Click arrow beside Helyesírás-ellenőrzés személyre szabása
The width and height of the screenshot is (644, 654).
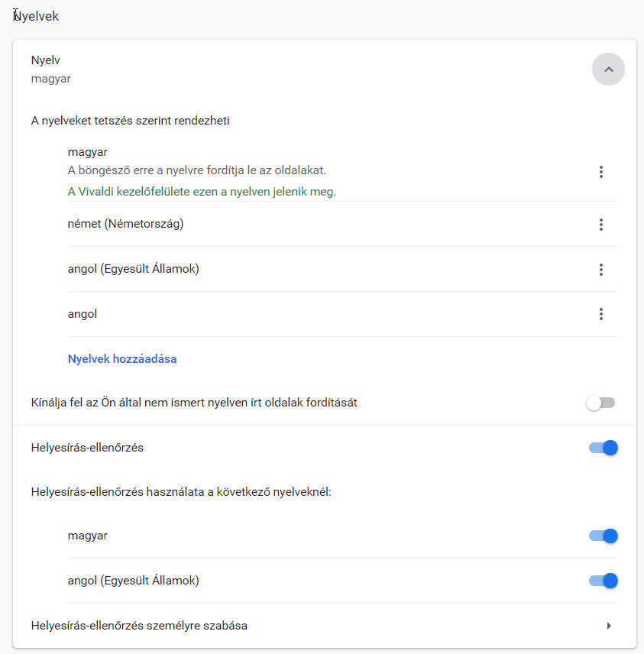tap(609, 626)
